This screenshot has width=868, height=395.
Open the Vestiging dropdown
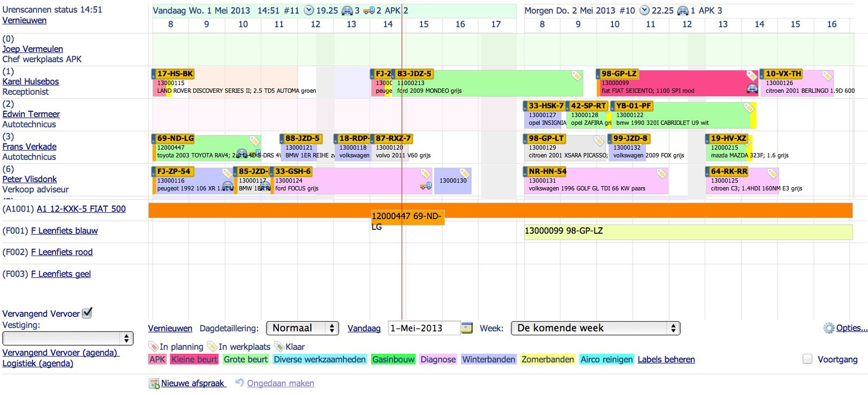(x=68, y=338)
